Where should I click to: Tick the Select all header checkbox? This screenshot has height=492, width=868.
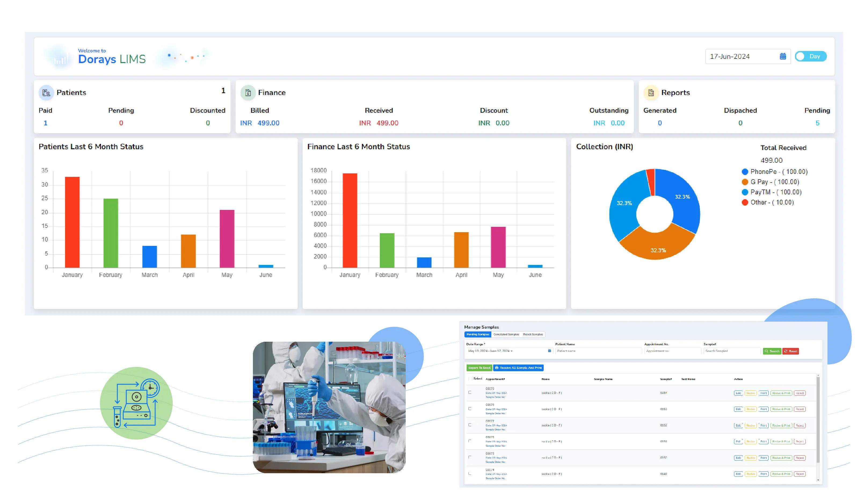click(x=470, y=379)
